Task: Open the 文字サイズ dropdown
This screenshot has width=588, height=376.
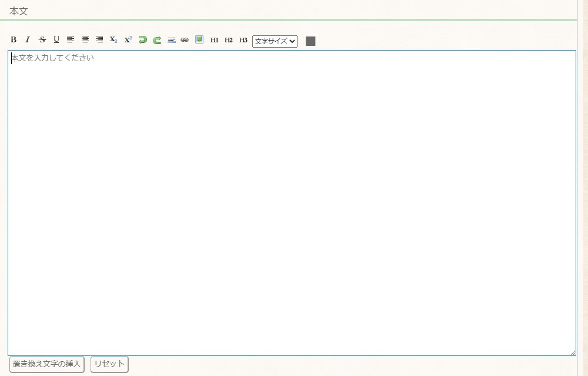Action: (x=275, y=41)
